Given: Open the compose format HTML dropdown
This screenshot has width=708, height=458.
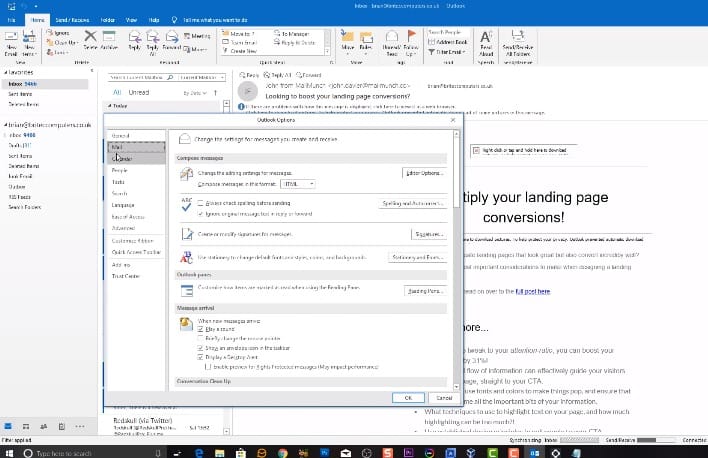Looking at the screenshot, I should (299, 184).
